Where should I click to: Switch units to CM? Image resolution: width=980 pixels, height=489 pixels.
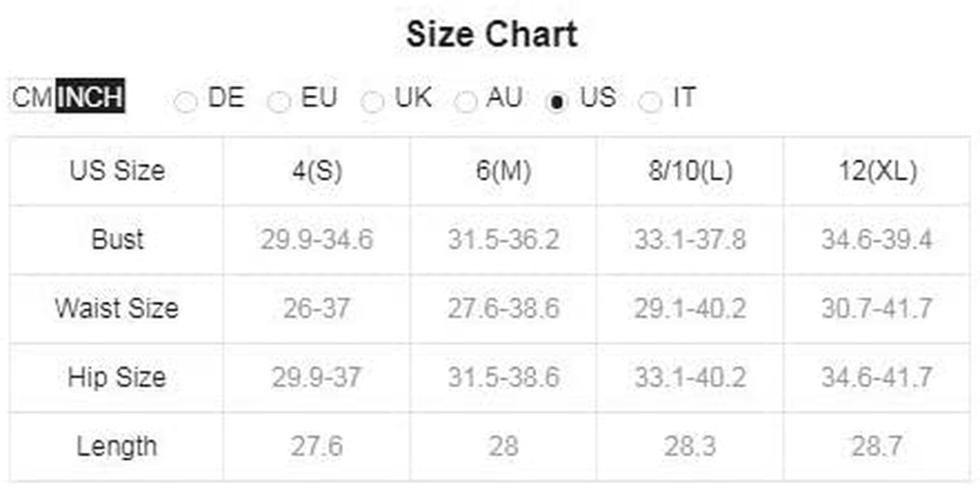(x=32, y=97)
